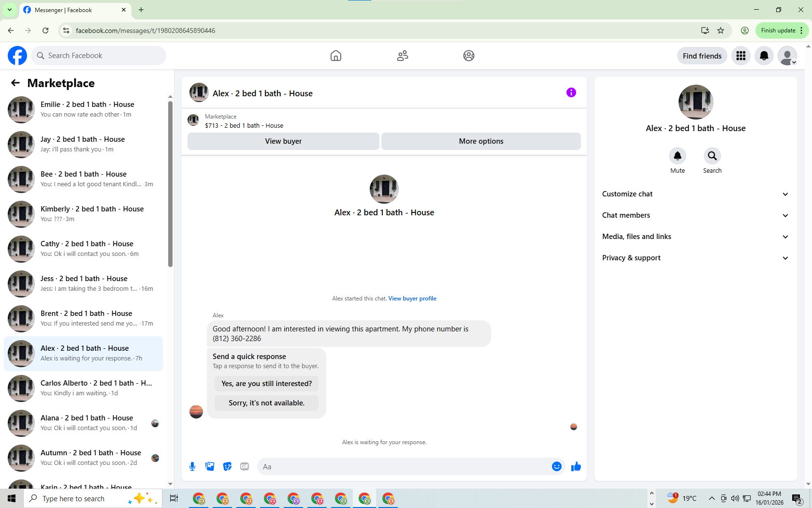Open Jay conversation in chat list

point(84,145)
